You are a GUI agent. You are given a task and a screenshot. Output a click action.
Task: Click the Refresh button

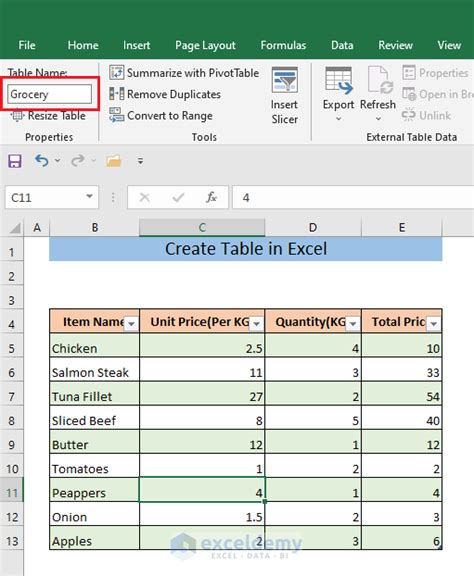pos(378,93)
